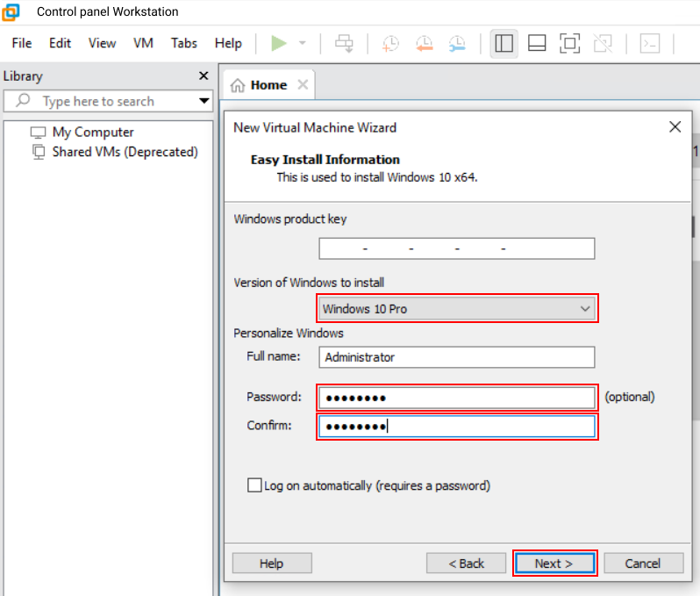Click the Full name text field
Screen dimensions: 700x596
456,357
